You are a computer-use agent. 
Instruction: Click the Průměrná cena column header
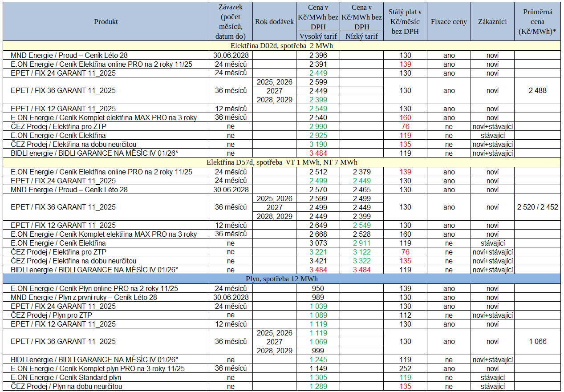point(537,22)
